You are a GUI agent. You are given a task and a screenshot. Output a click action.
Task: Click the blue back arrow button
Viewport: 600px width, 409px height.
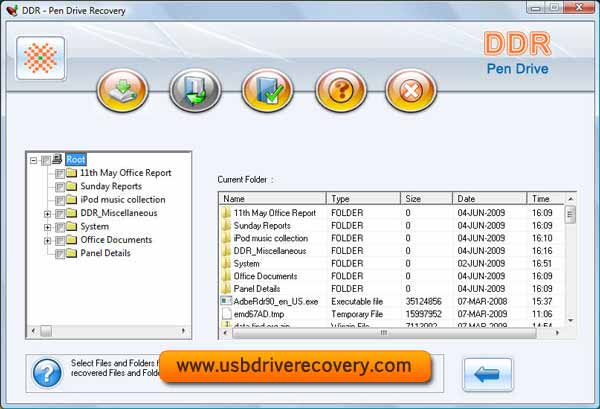[x=488, y=374]
